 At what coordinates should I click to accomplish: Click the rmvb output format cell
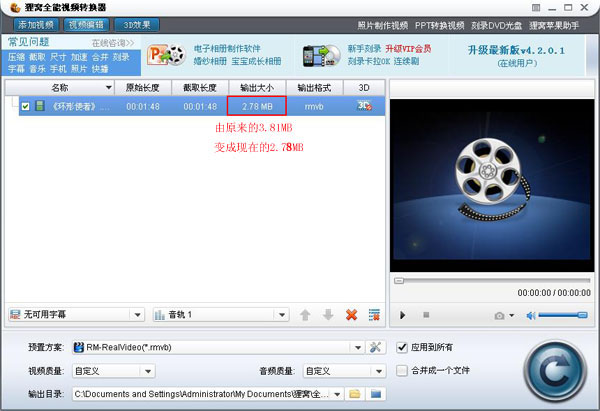(314, 106)
